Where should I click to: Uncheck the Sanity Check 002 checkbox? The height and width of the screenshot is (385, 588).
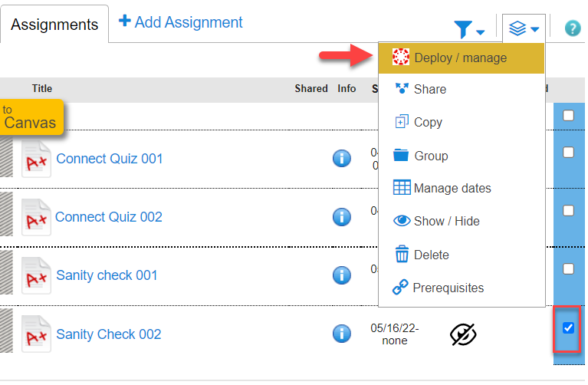click(568, 328)
